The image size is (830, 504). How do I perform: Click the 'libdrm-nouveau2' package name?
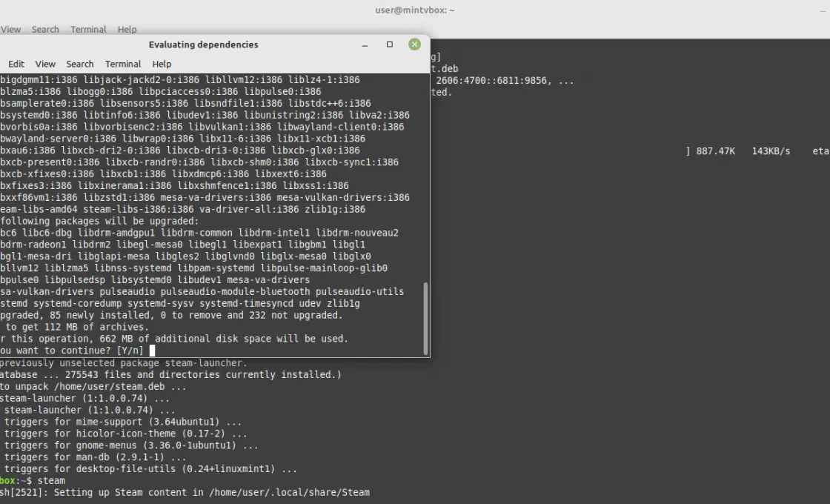[357, 233]
